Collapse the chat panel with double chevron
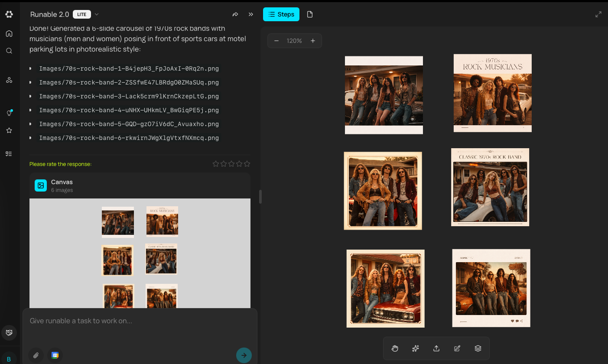Screen dimensions: 608x364 pos(251,14)
